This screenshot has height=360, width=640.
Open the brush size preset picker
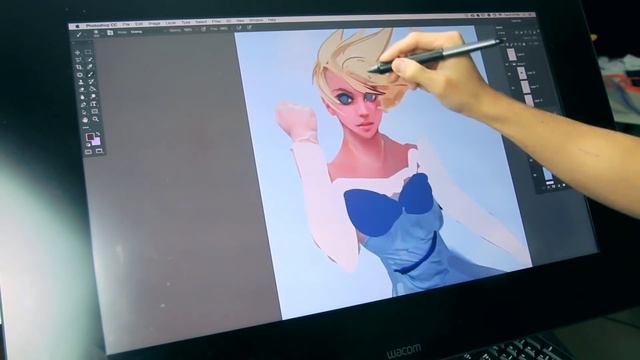96,33
